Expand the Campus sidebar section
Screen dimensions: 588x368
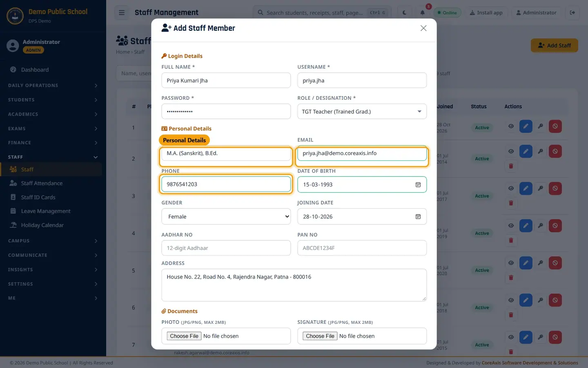click(53, 241)
